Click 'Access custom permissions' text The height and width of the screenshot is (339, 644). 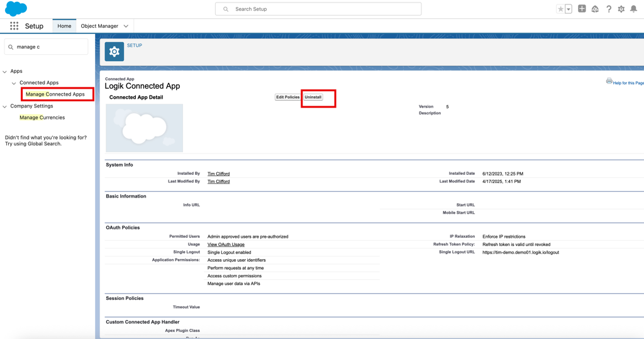(x=234, y=275)
